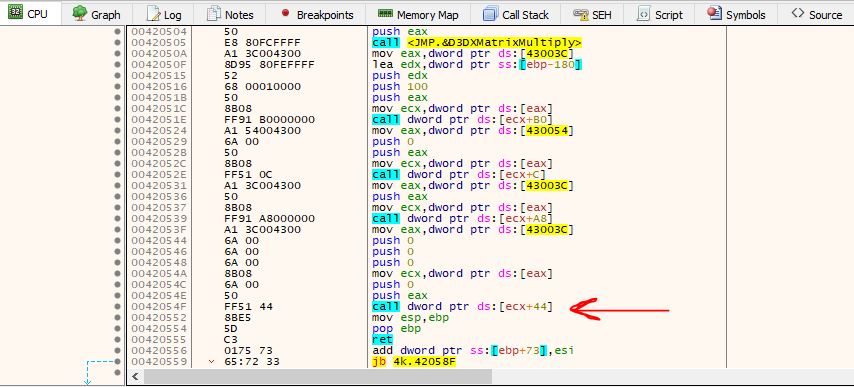The image size is (854, 387).
Task: Open the Symbols tab
Action: click(736, 14)
